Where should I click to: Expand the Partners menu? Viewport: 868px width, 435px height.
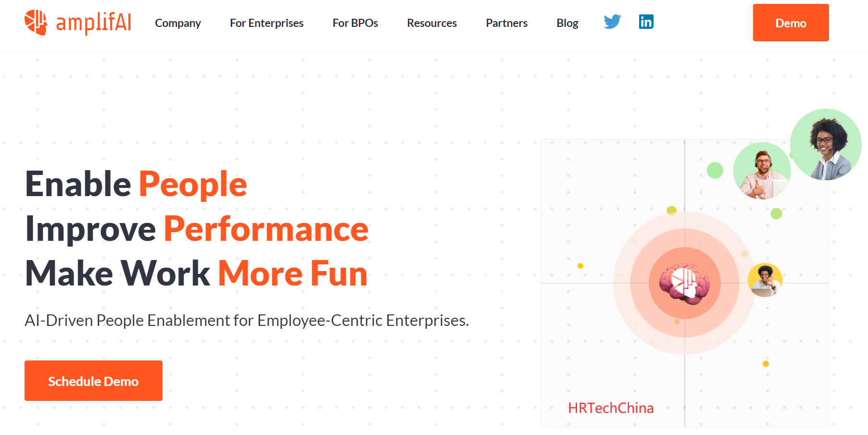(x=506, y=23)
